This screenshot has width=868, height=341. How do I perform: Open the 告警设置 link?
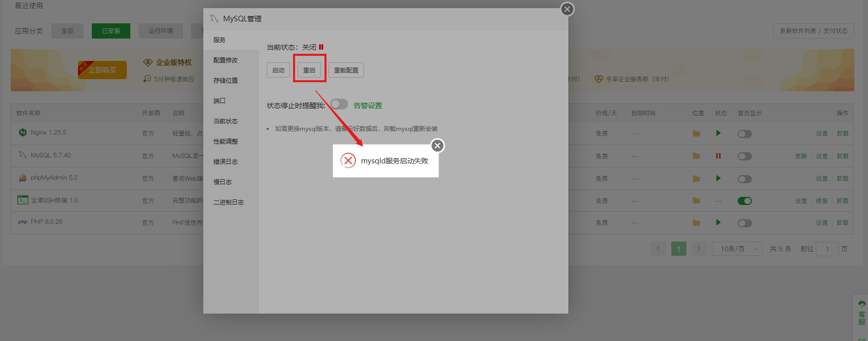pos(368,106)
